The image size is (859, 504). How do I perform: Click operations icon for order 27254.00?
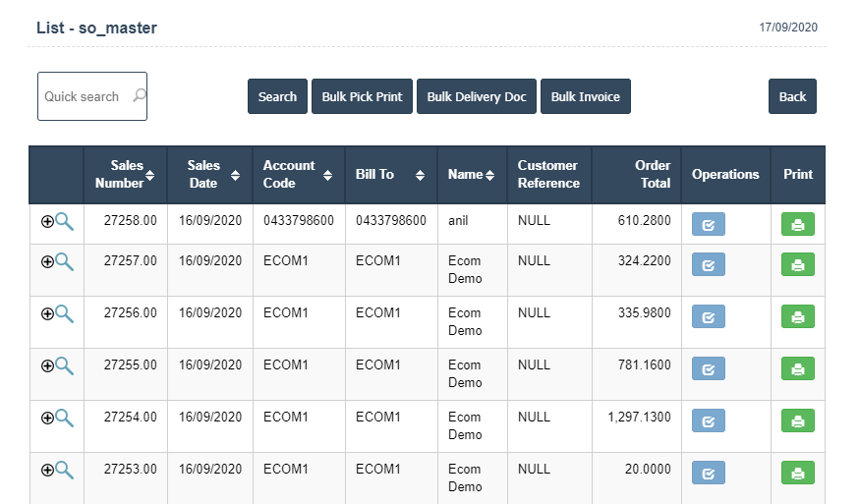[708, 420]
